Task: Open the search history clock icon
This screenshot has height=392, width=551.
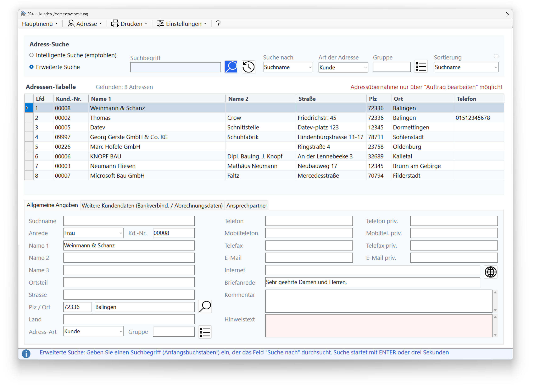Action: click(248, 67)
